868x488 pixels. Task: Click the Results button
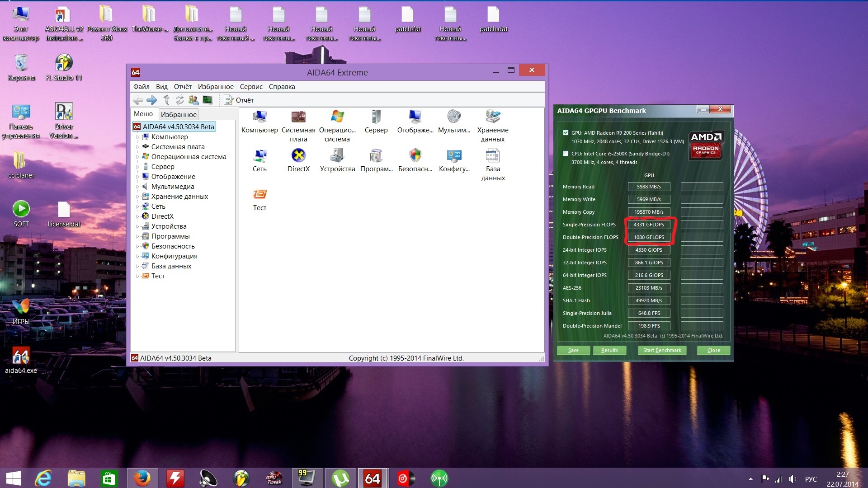pos(609,350)
